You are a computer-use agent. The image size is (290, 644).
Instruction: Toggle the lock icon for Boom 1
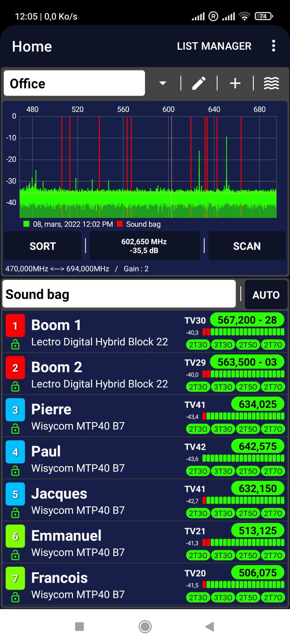[15, 345]
